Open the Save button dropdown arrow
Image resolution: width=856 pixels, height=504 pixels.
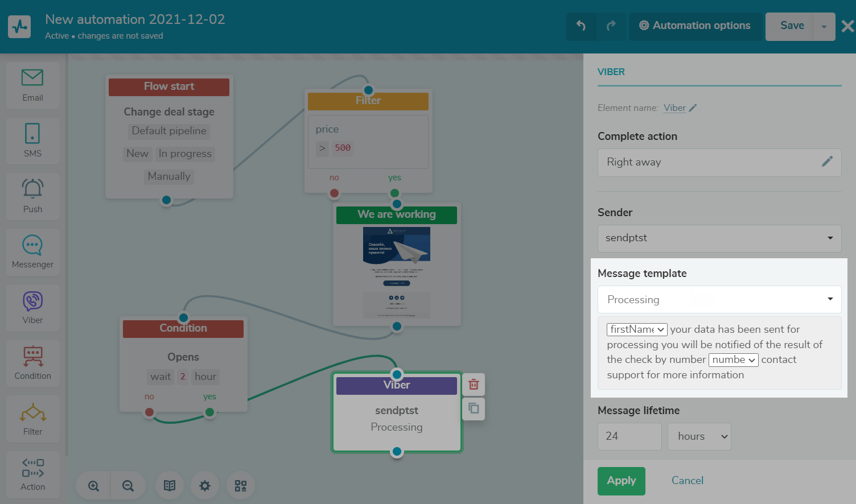tap(824, 27)
